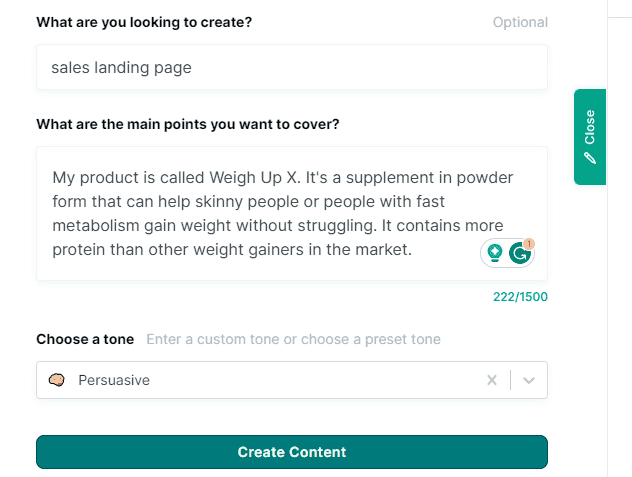Clear the Persuasive tone with the X icon
The width and height of the screenshot is (632, 477).
(x=491, y=380)
